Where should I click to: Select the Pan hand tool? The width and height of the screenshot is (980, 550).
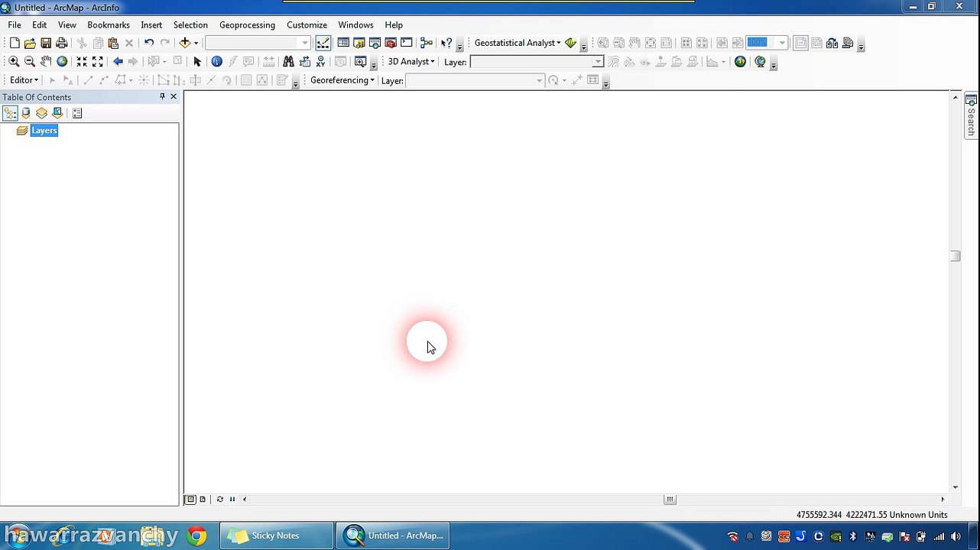click(46, 62)
